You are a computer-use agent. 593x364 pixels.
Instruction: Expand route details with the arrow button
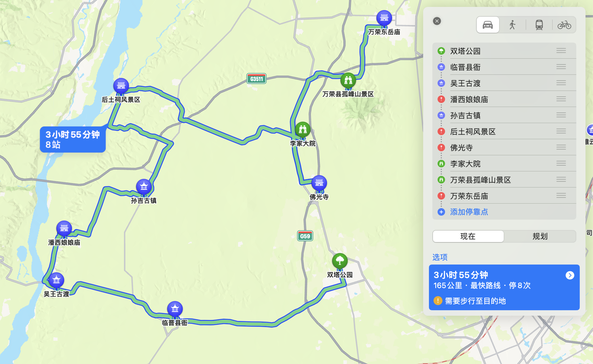point(570,275)
